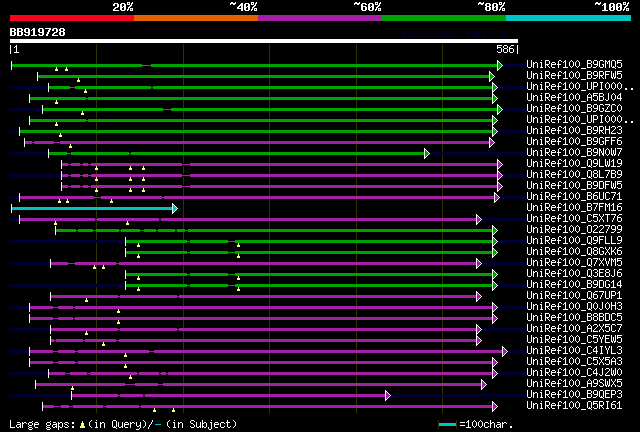Open the UniRef100_B9RFW5 subject label
The image size is (640, 432).
(x=574, y=76)
